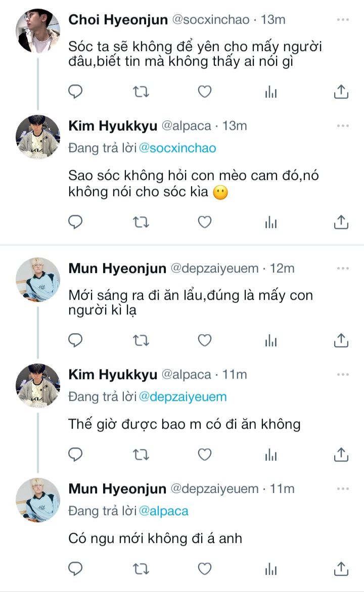Open more options on Choi Hyeonjun's tweet
Screen dimensions: 364x592
pos(343,20)
